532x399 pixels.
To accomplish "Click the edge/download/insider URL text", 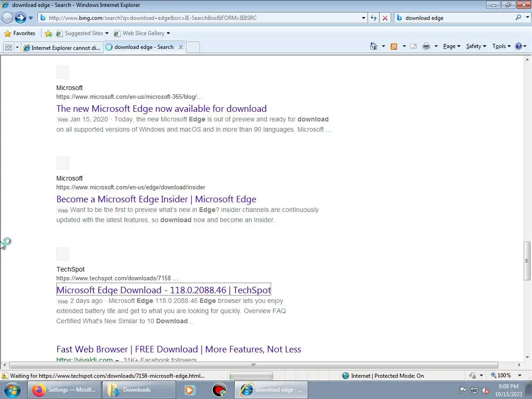I will pyautogui.click(x=131, y=187).
